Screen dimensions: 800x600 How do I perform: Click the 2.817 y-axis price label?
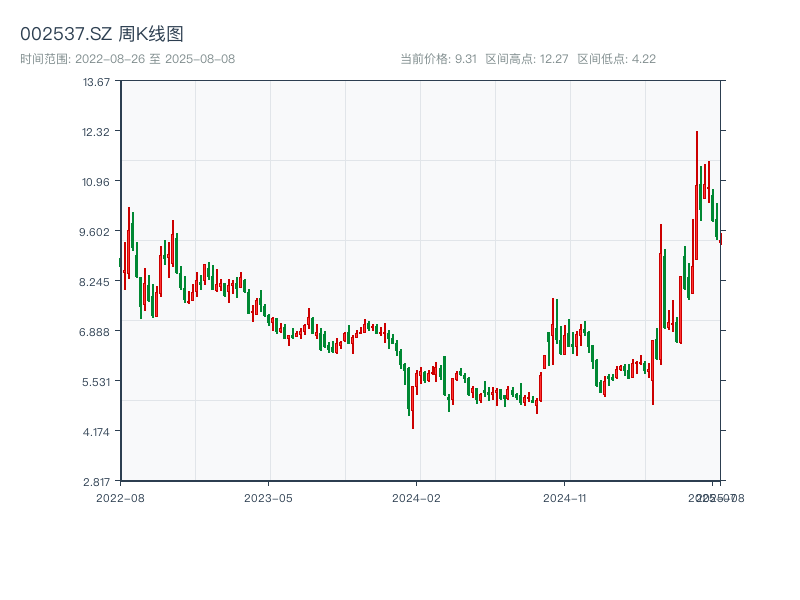(97, 482)
